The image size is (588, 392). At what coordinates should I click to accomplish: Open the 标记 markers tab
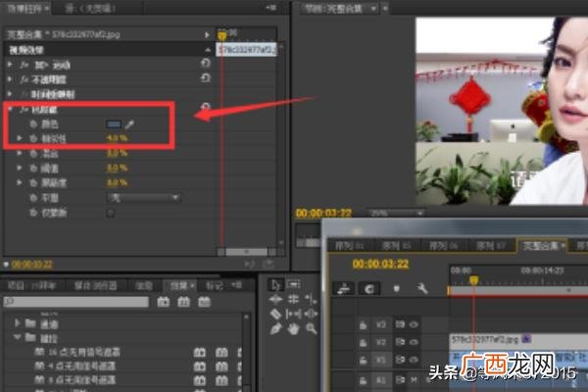pos(214,286)
